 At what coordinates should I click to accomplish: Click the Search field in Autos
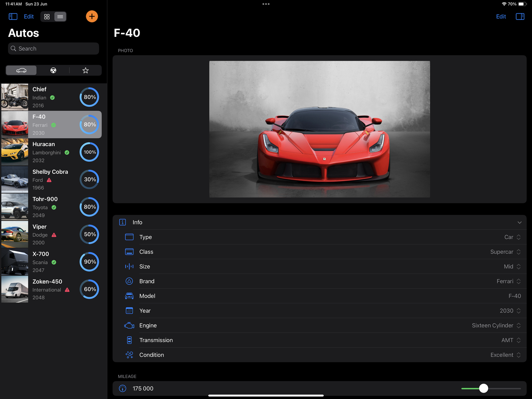[53, 49]
